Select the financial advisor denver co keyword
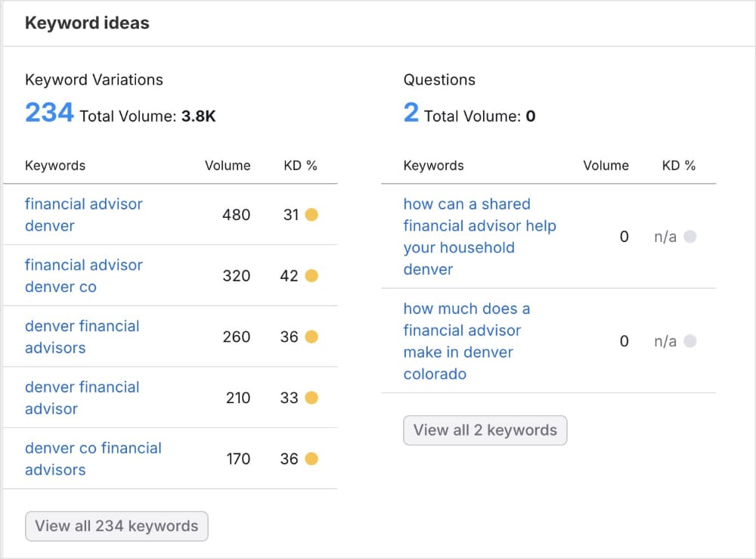Image resolution: width=756 pixels, height=559 pixels. click(84, 275)
